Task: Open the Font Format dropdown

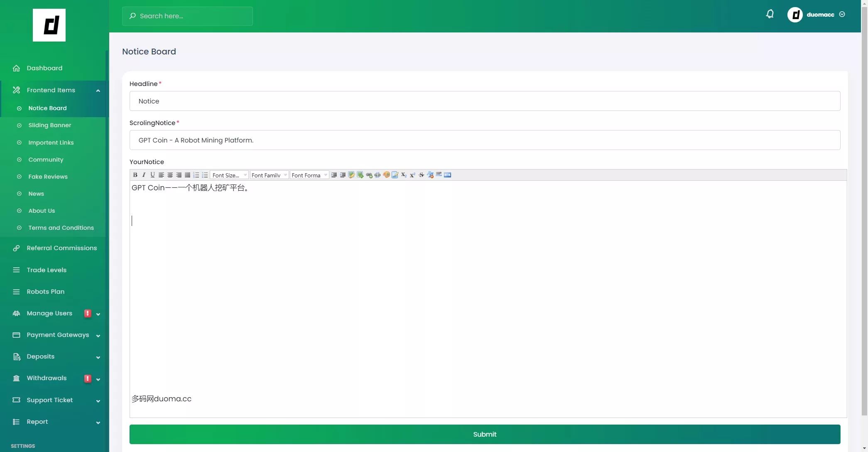Action: pos(309,175)
